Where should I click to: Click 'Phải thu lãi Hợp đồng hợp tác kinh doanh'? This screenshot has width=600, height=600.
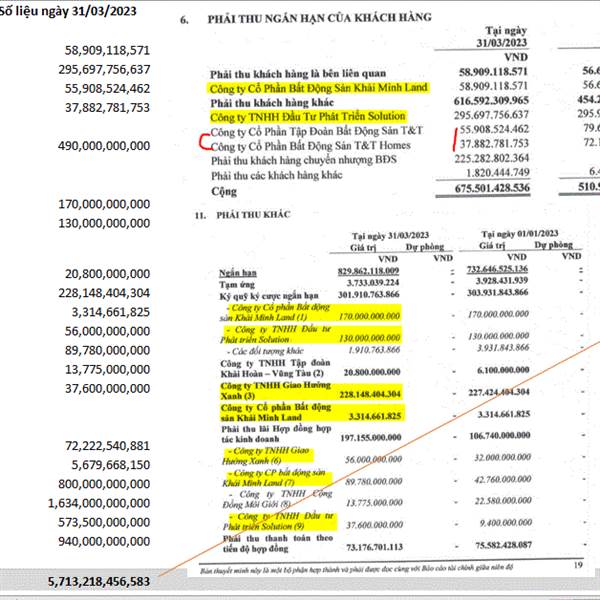[276, 434]
